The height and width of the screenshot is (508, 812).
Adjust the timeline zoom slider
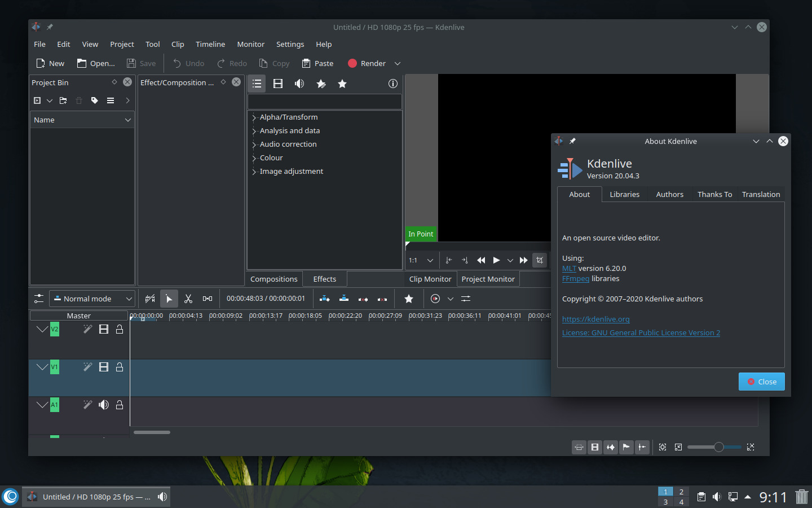coord(718,447)
